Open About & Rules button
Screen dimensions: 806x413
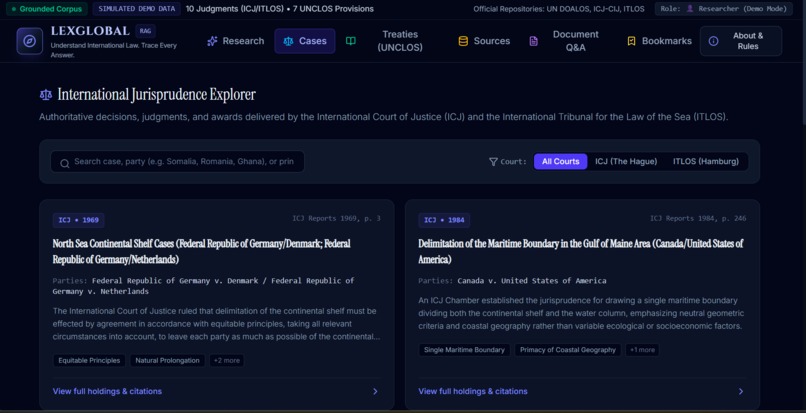click(741, 41)
